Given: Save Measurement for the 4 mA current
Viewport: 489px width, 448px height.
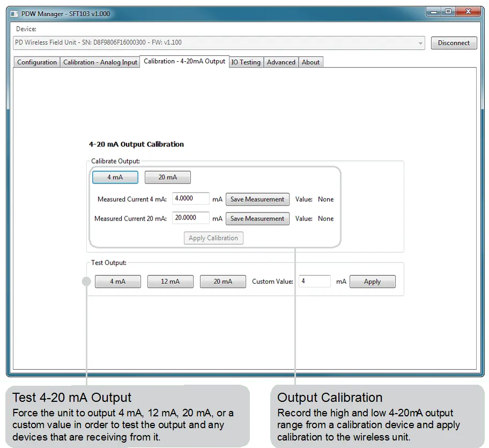Looking at the screenshot, I should [x=257, y=200].
